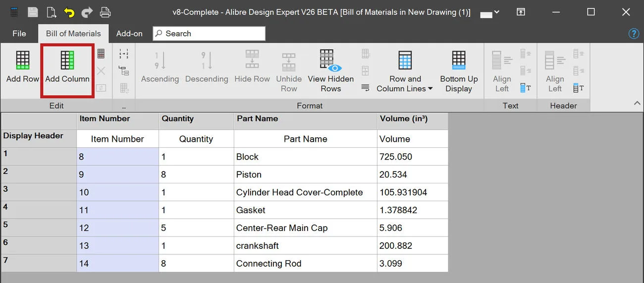Click the wrap text icon below the grid icons
Image resolution: width=644 pixels, height=283 pixels.
[x=366, y=88]
